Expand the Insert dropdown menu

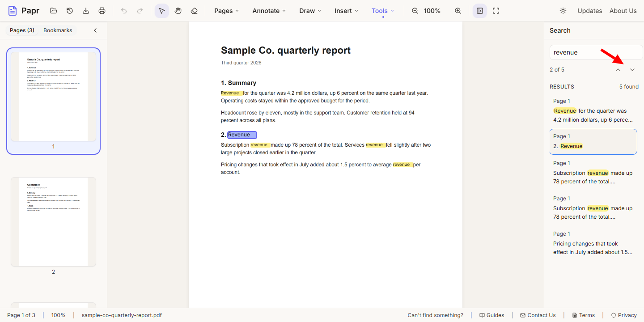(347, 11)
